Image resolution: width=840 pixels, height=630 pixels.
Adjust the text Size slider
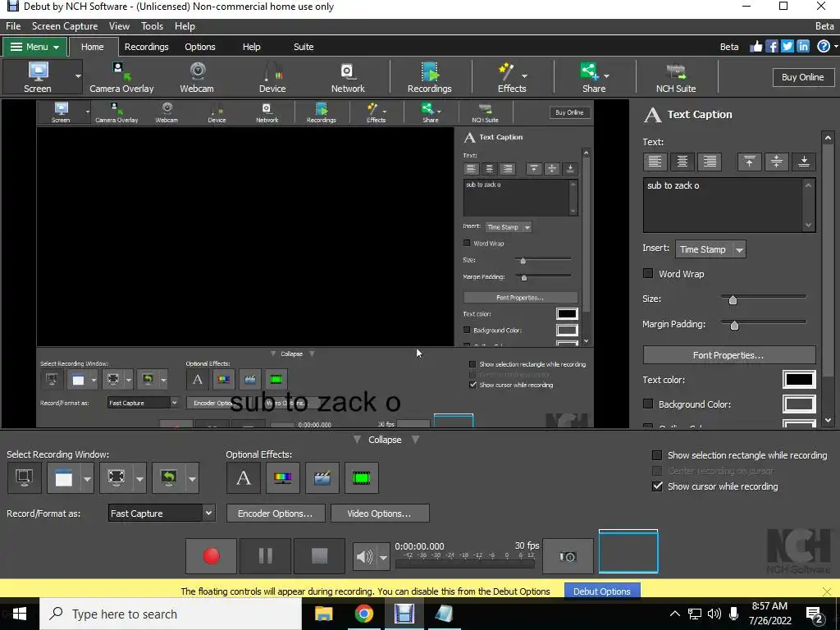[733, 299]
